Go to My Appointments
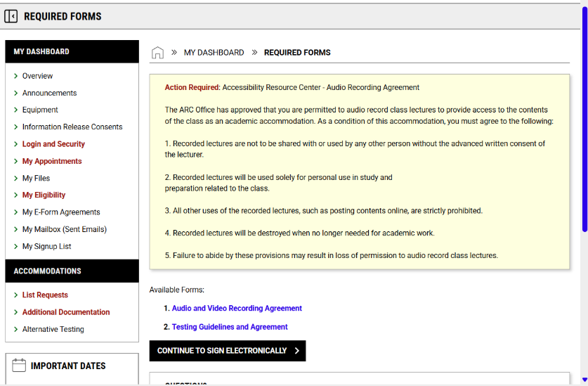 pos(52,161)
